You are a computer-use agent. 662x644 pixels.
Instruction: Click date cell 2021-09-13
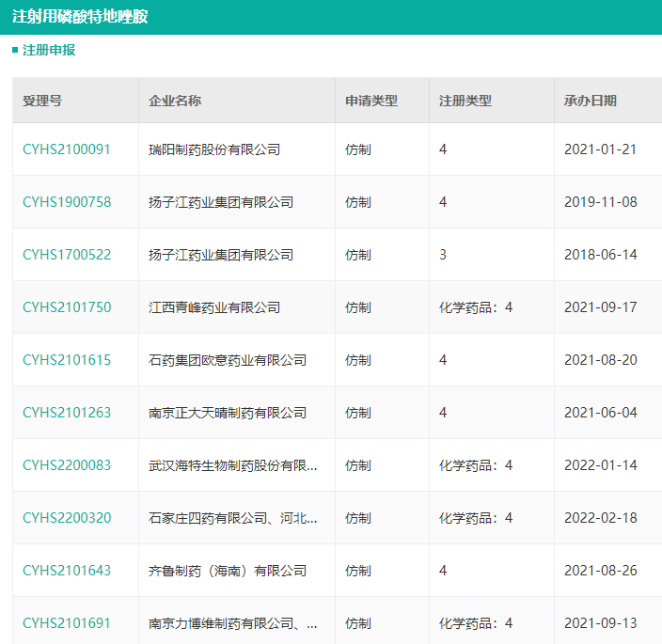pyautogui.click(x=601, y=623)
